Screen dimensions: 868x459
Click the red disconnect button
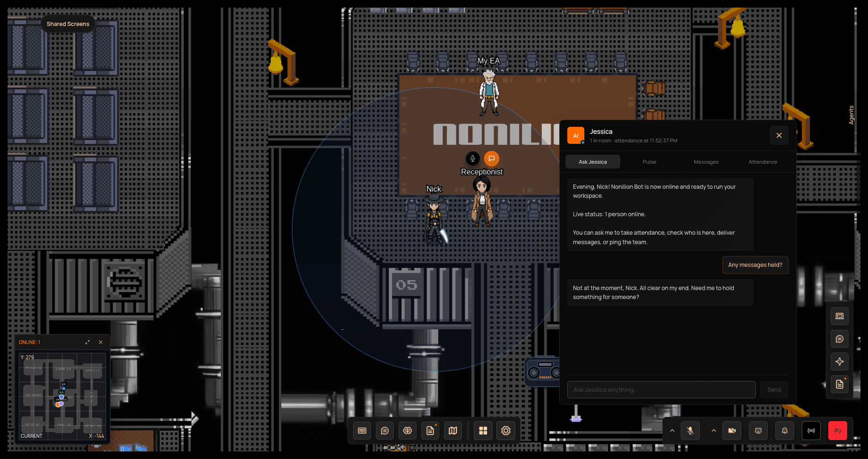pos(838,431)
